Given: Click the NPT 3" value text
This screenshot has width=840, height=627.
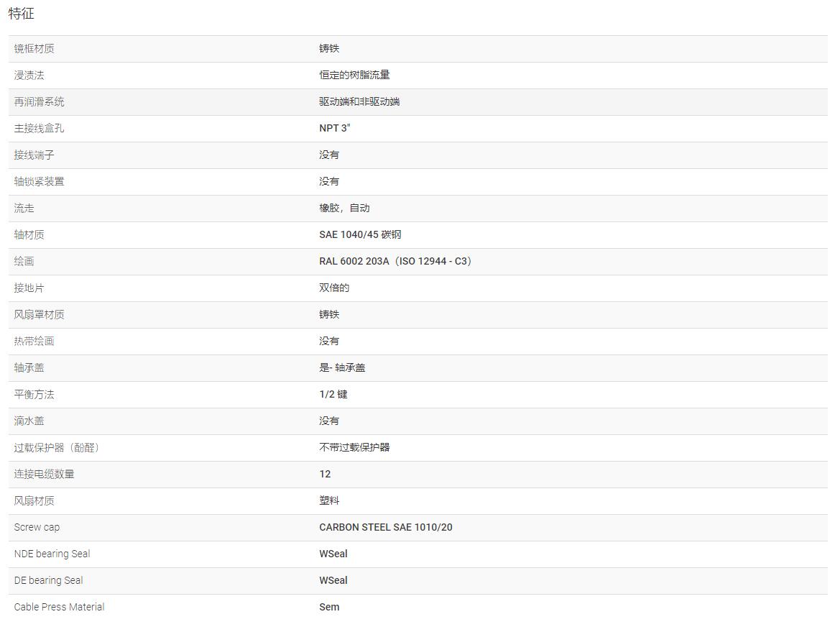Looking at the screenshot, I should [335, 128].
